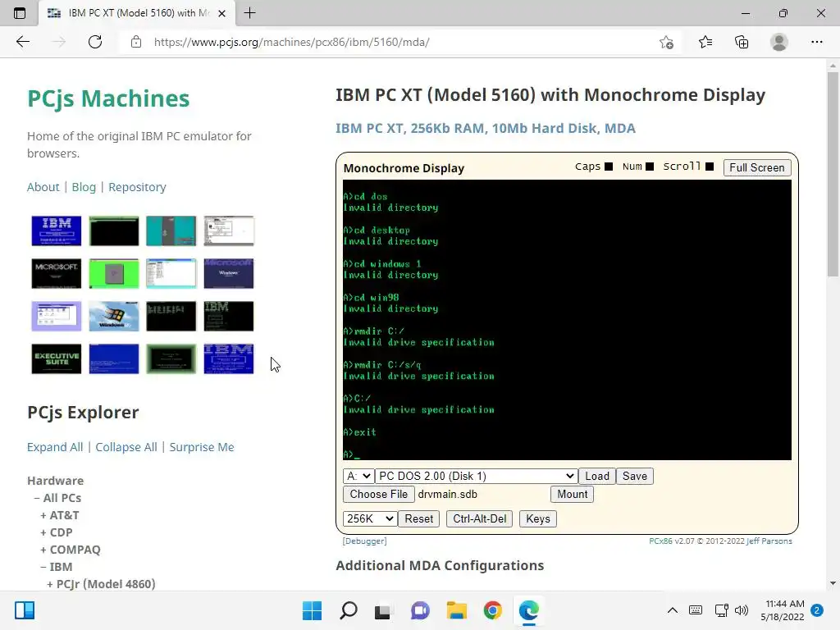Add this page to favorites (star plus icon)

pyautogui.click(x=666, y=42)
